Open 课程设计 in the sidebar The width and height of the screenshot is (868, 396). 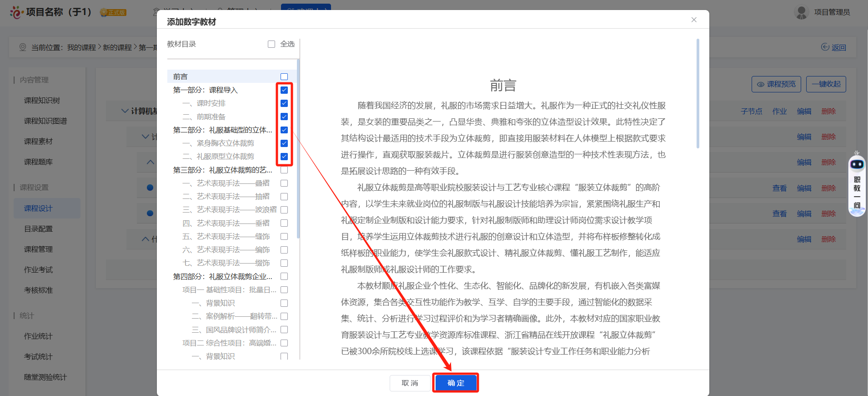coord(38,208)
